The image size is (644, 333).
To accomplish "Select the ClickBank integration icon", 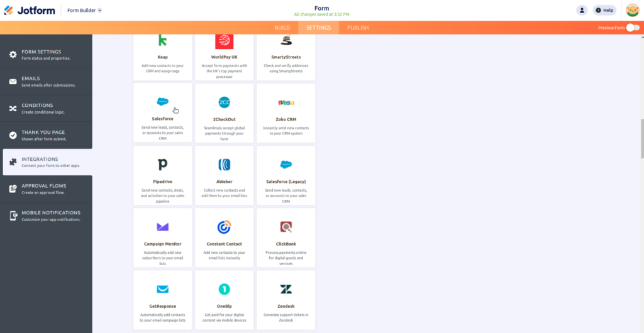I will pos(286,227).
